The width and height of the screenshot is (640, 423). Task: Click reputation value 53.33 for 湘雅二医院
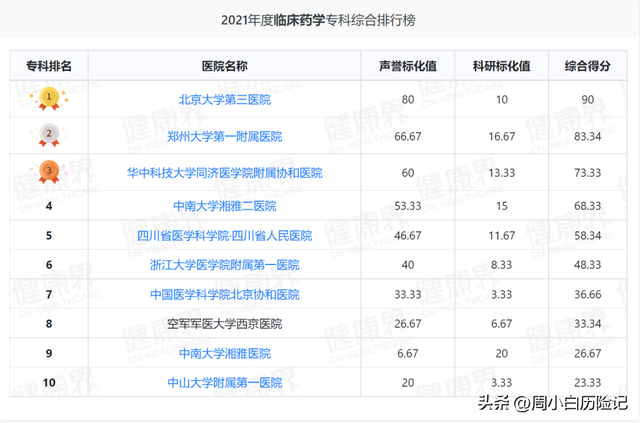pyautogui.click(x=408, y=206)
